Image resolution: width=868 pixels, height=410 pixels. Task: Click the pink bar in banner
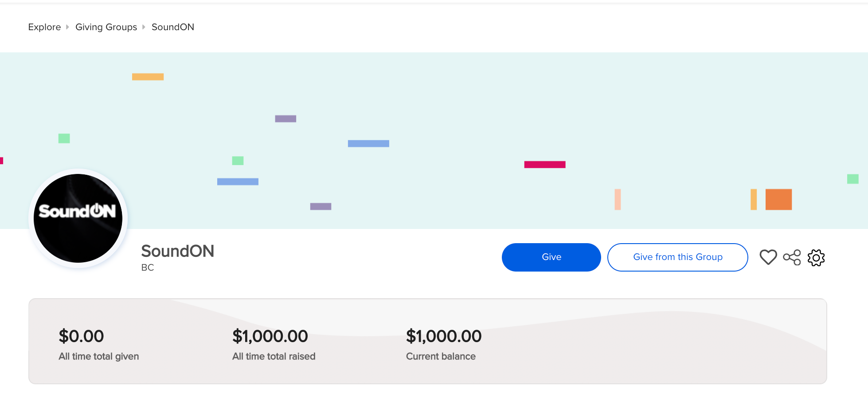click(545, 165)
